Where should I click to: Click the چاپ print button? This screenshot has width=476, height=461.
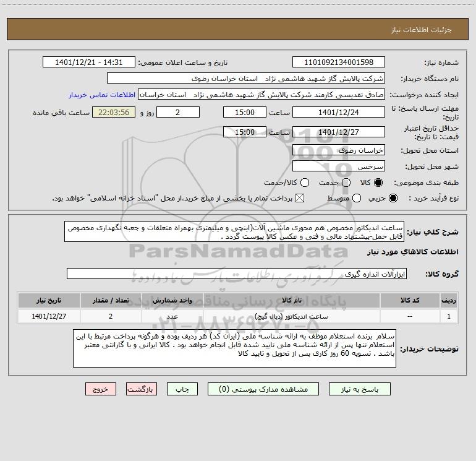(x=182, y=389)
